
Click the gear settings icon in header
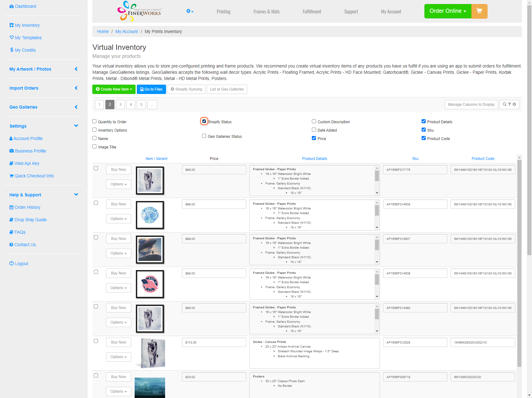click(x=190, y=11)
